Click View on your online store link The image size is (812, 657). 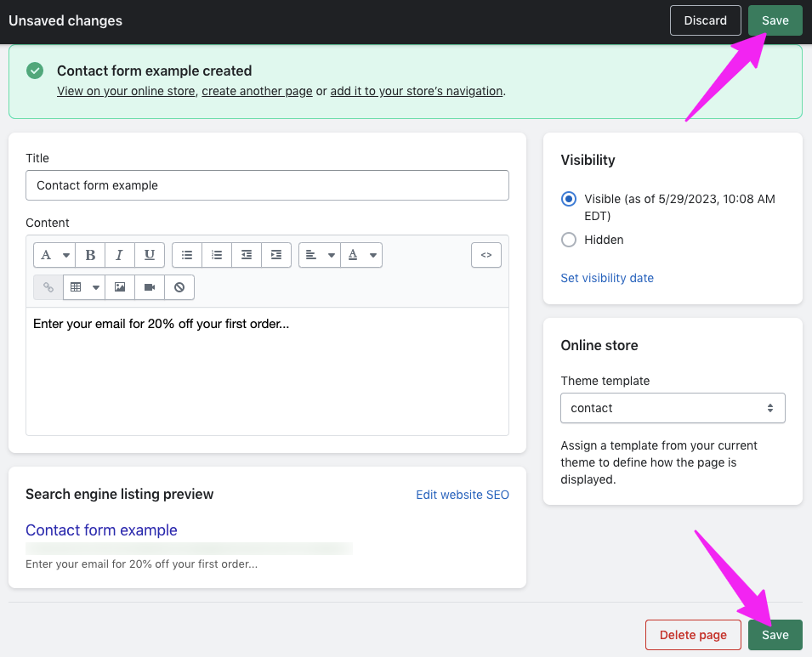pyautogui.click(x=125, y=90)
